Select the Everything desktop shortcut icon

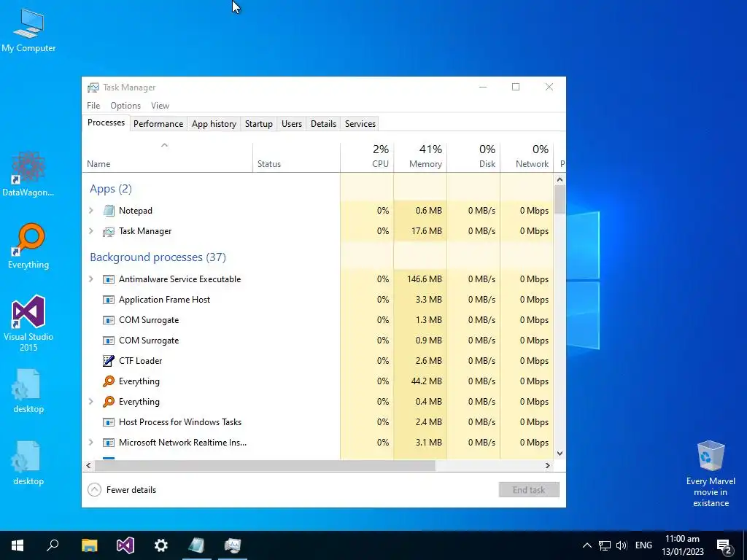click(28, 246)
